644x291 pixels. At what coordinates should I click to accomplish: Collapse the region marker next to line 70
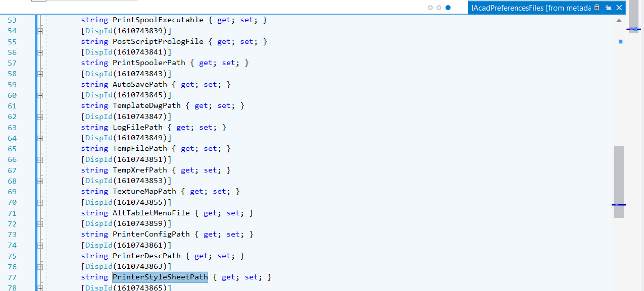(40, 202)
